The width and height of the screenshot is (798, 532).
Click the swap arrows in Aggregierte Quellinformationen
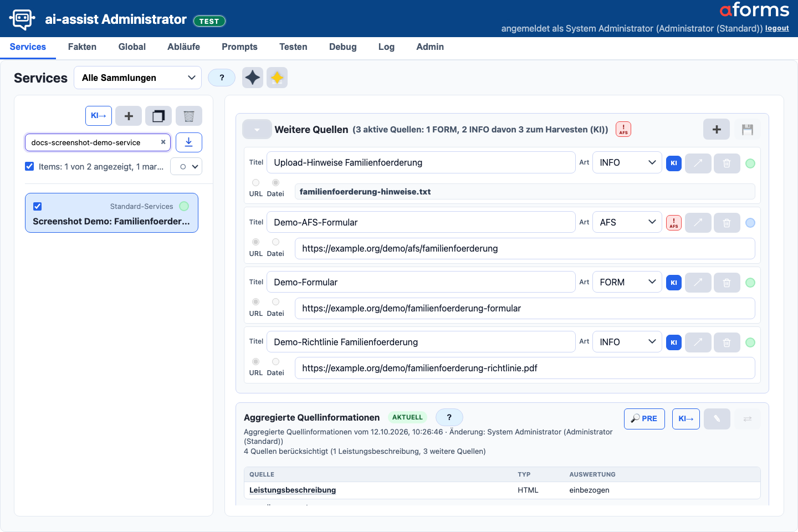pos(748,418)
